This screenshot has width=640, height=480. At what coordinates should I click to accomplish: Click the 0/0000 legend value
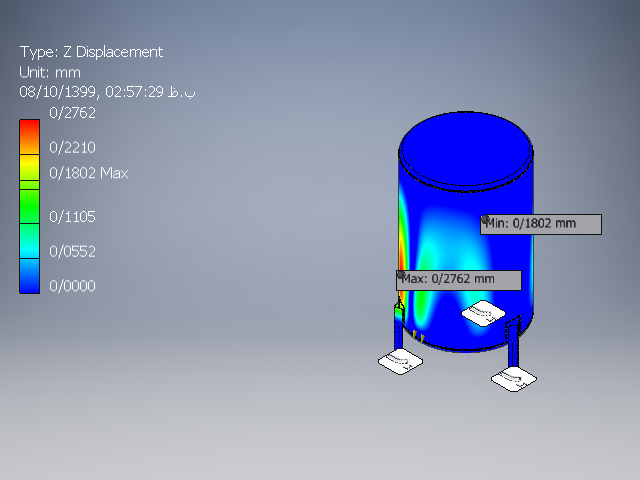tap(72, 286)
